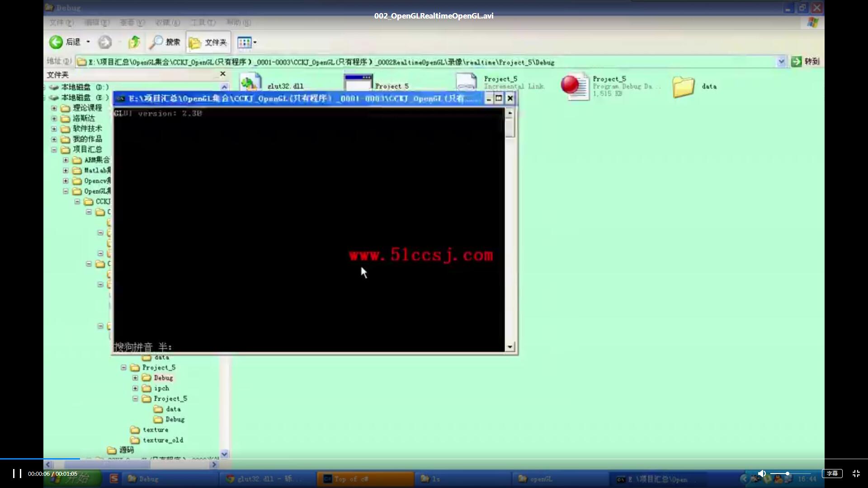
Task: Expand the 软件技术 tree folder
Action: pyautogui.click(x=54, y=129)
